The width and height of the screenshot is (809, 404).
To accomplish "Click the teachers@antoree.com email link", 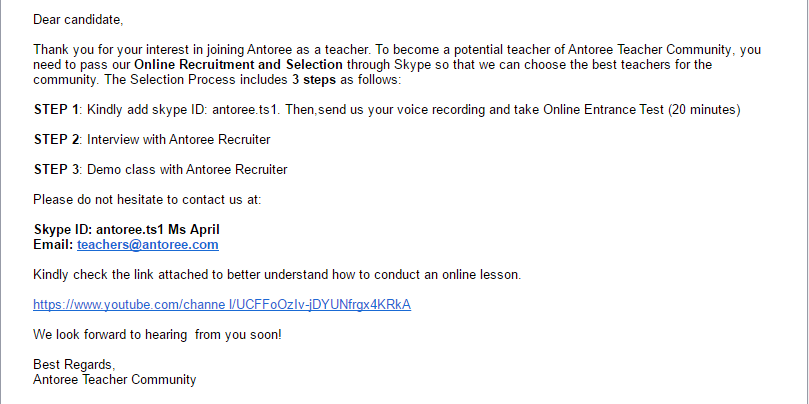I will 148,244.
